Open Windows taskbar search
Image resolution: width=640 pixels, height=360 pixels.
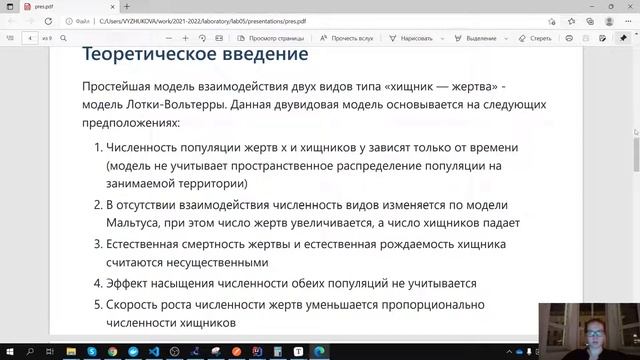(30, 351)
